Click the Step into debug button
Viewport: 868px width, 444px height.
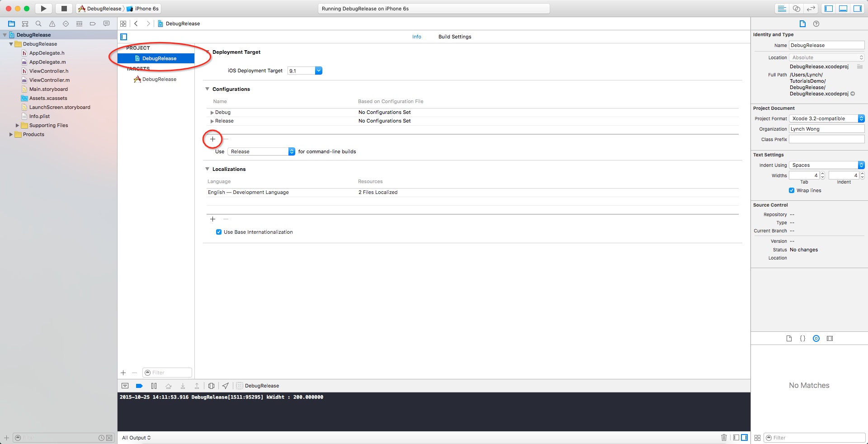183,386
